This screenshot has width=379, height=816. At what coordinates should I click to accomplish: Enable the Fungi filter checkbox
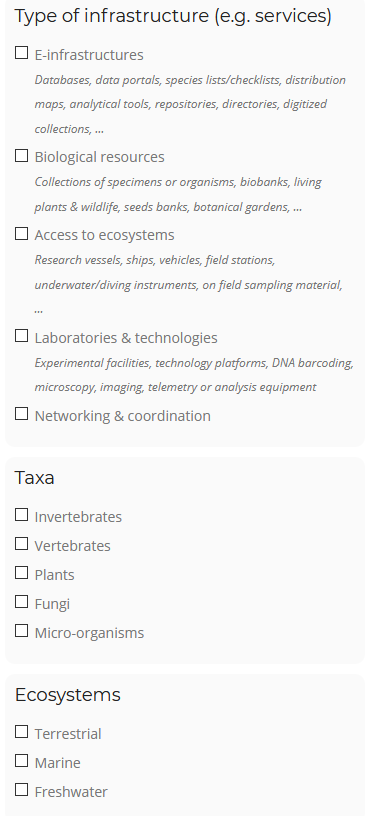click(21, 602)
